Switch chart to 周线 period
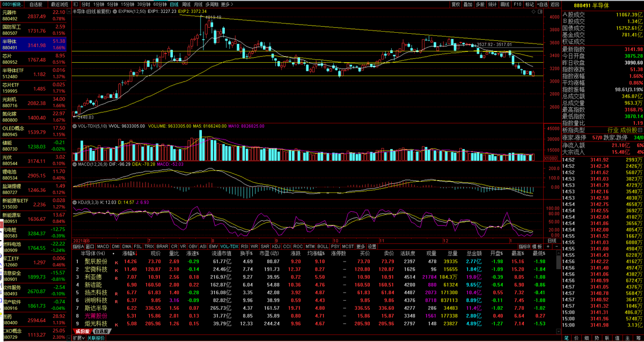644x342 pixels. pyautogui.click(x=186, y=4)
